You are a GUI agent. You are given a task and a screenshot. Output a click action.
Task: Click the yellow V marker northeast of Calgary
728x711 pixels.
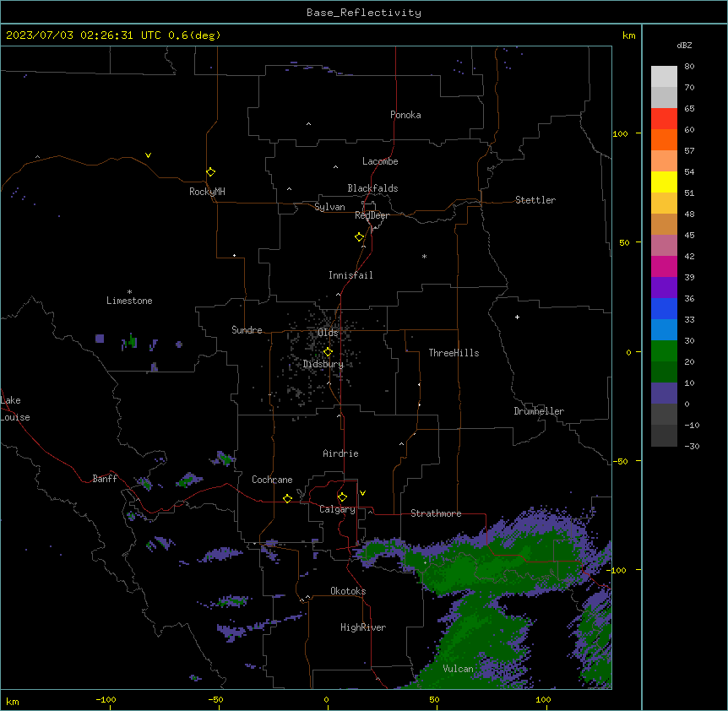(362, 493)
